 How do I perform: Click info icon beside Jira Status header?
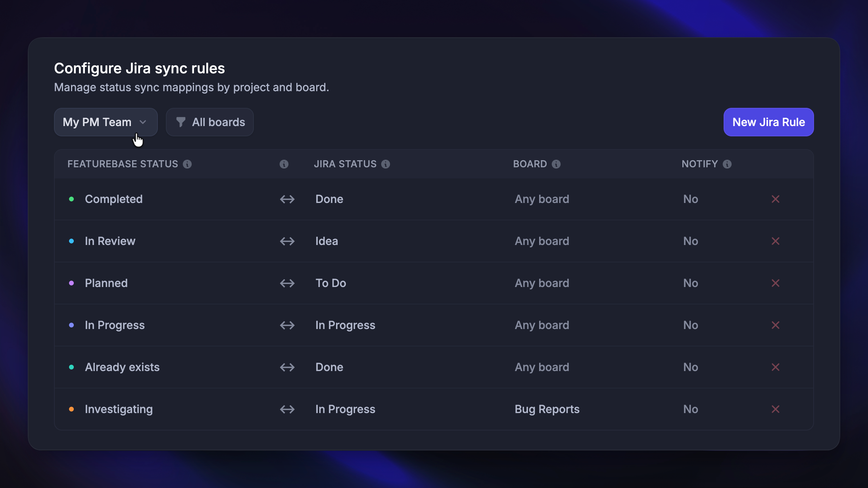tap(386, 164)
